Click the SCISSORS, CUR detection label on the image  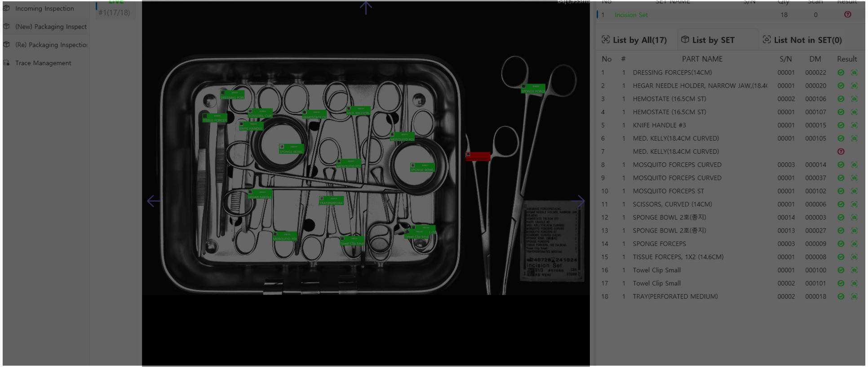point(260,113)
